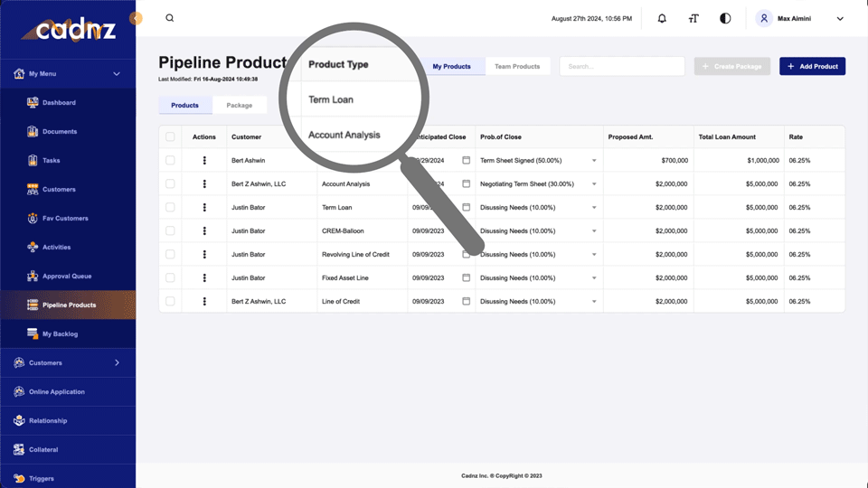Viewport: 868px width, 488px height.
Task: Click the Search input field
Action: click(x=622, y=66)
